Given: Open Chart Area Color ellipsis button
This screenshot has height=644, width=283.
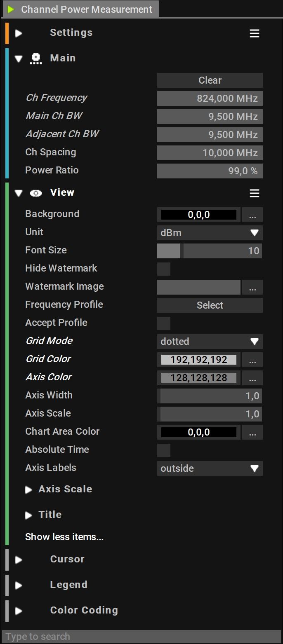Looking at the screenshot, I should 252,432.
